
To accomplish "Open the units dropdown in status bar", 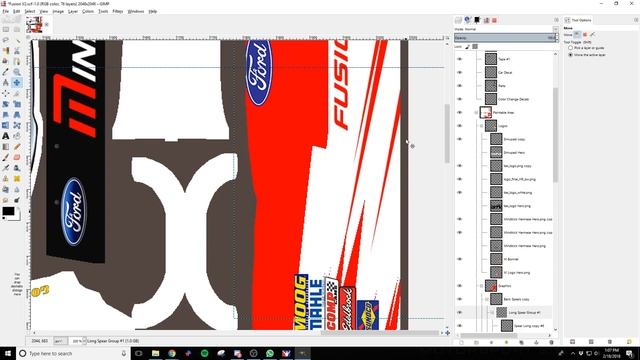I will 60,341.
